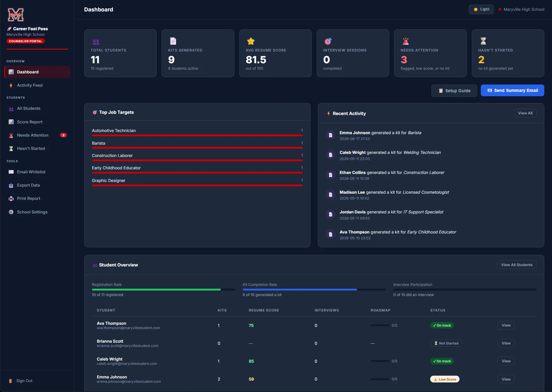Image resolution: width=552 pixels, height=392 pixels.
Task: Click Send Summary Email button
Action: (x=513, y=90)
